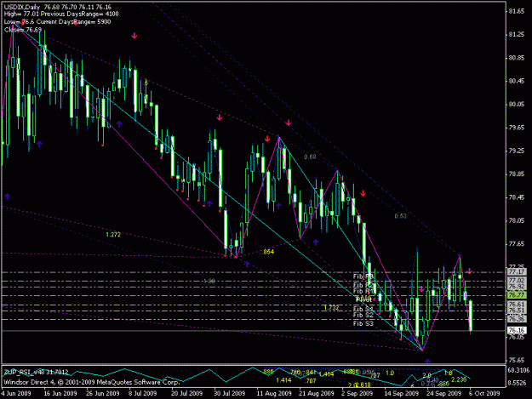
Task: Click the 'Fib S1' level label
Action: pyautogui.click(x=363, y=309)
